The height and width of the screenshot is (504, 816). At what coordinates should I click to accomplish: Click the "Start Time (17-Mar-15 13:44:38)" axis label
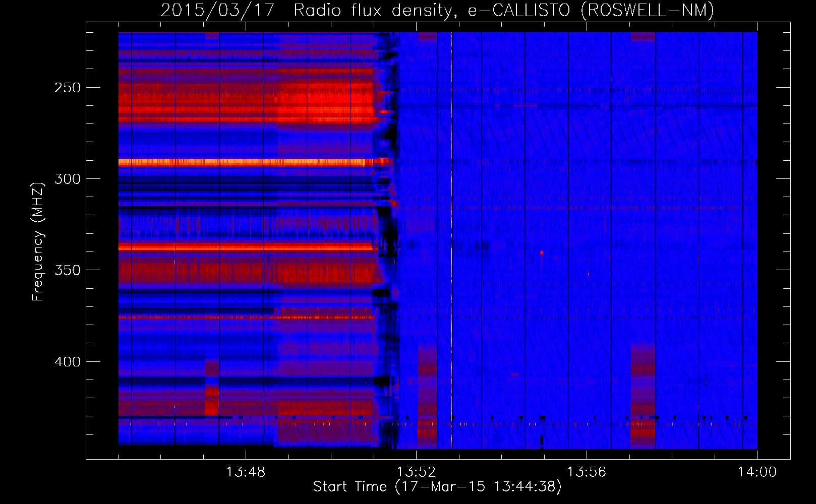[437, 487]
